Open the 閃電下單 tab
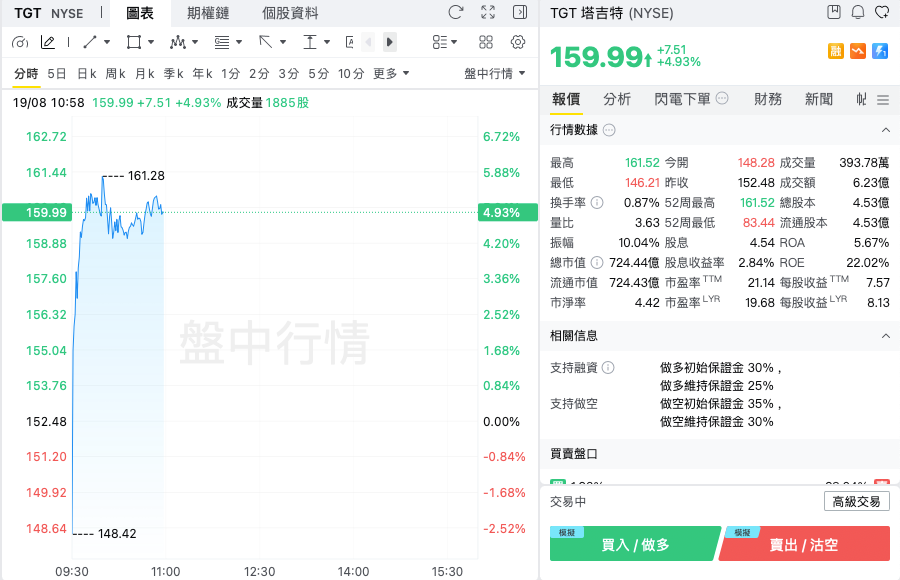 click(682, 99)
